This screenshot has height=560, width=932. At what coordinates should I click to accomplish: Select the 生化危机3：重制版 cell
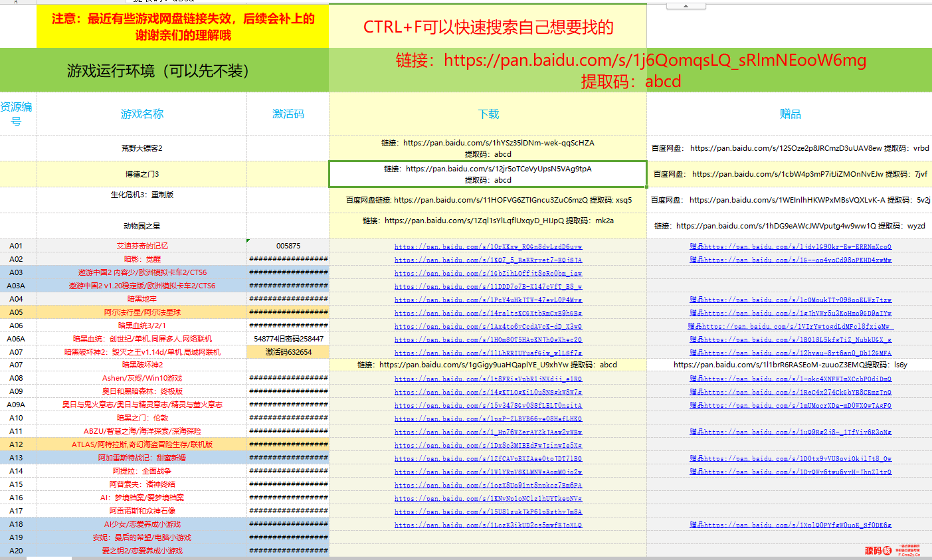141,200
